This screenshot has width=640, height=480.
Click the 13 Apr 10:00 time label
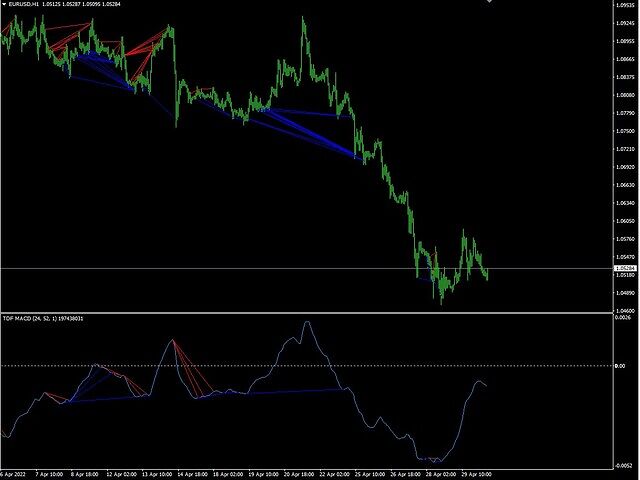click(x=157, y=474)
